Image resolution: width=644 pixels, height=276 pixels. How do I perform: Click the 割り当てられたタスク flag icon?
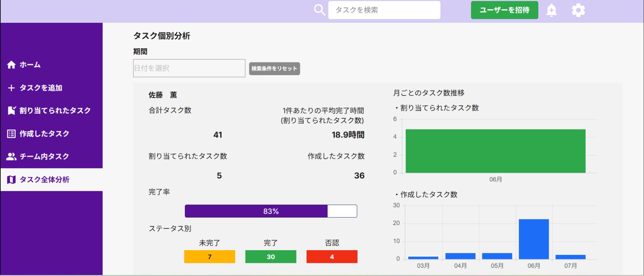coord(11,110)
